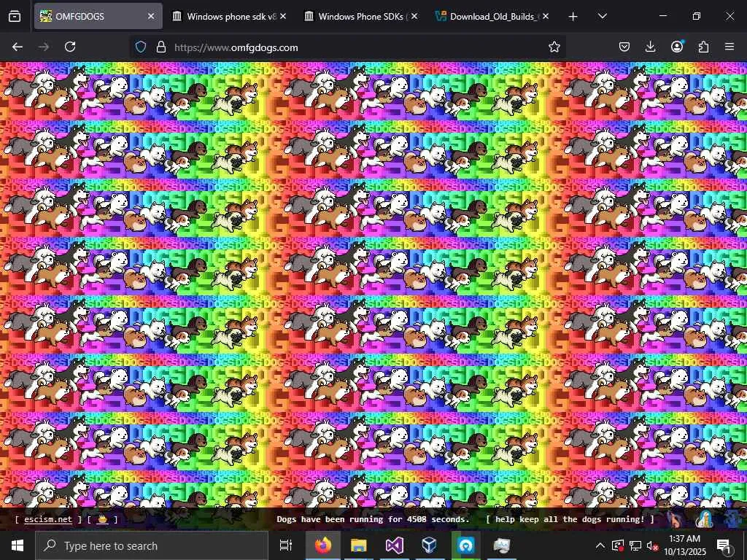This screenshot has width=747, height=560.
Task: Reload the current page
Action: (70, 47)
